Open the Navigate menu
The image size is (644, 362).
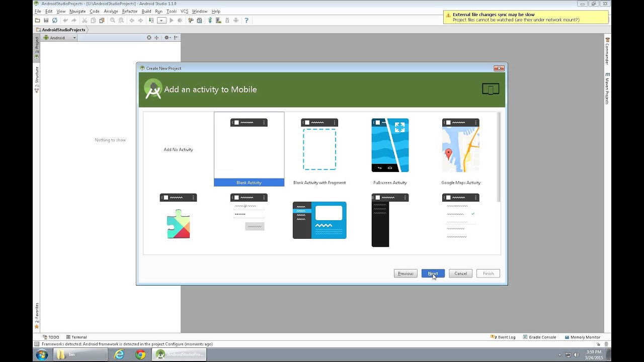click(77, 11)
